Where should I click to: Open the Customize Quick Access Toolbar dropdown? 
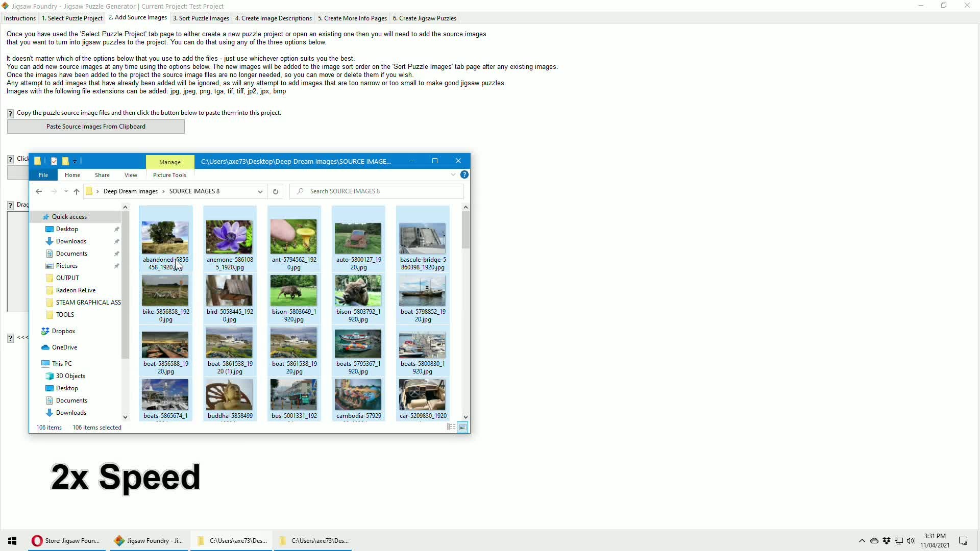point(75,161)
